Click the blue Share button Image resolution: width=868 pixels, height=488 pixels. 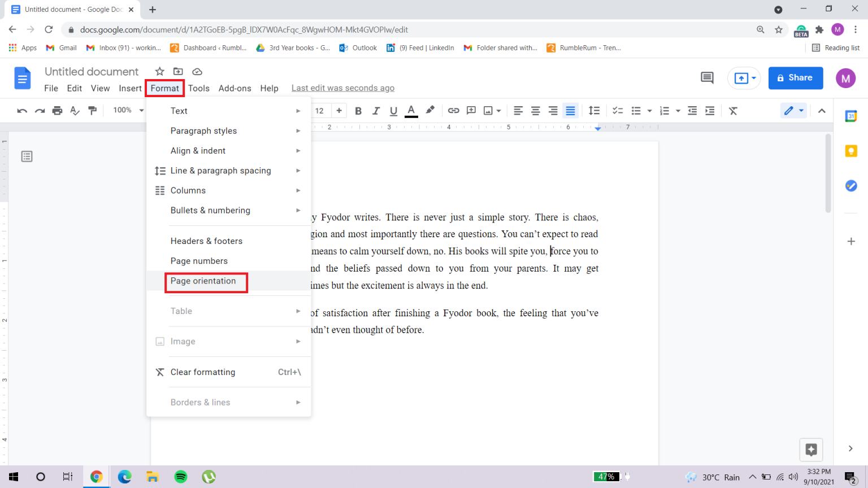click(x=795, y=78)
